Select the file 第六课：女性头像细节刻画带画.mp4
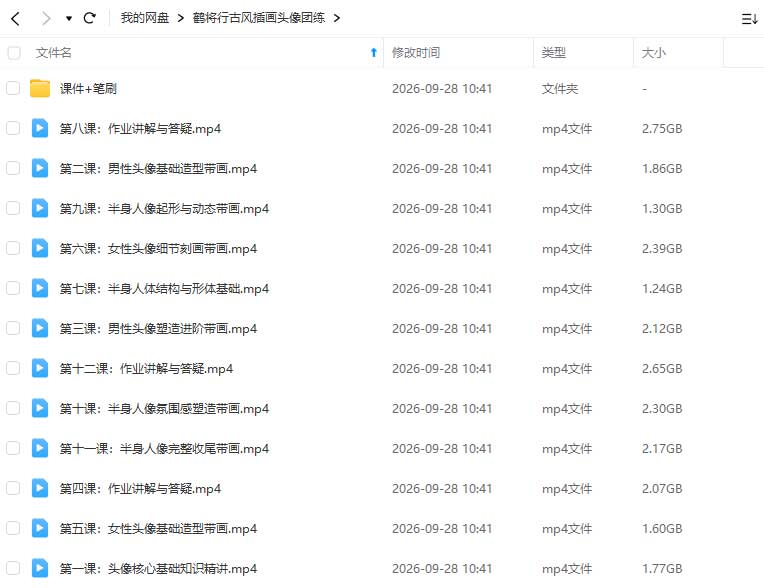764x588 pixels. pos(158,248)
